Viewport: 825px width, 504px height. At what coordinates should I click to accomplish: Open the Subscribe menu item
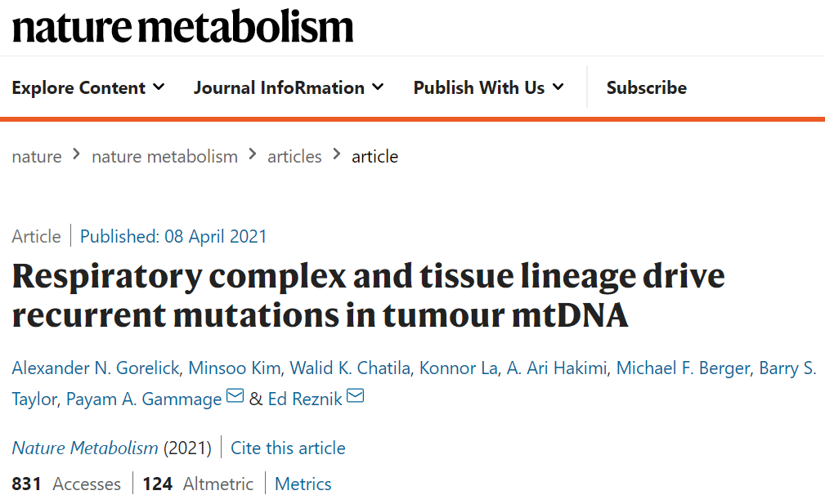tap(646, 87)
